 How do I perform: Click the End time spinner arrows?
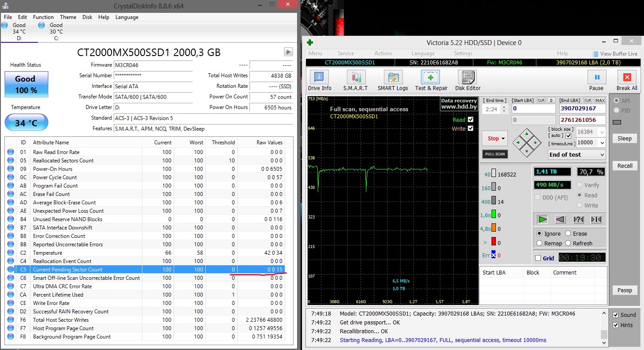coord(504,109)
